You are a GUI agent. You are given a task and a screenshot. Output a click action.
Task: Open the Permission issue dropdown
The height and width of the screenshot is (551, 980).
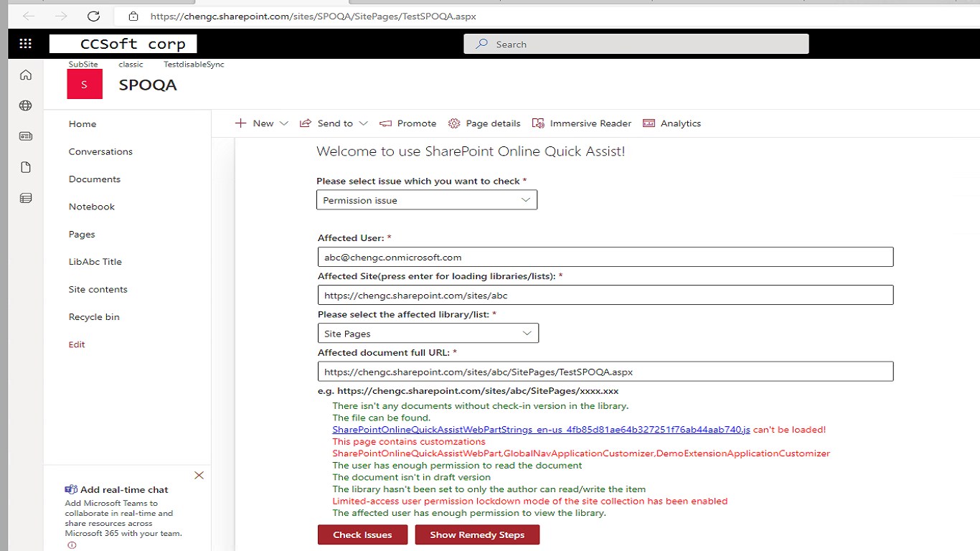click(x=427, y=200)
